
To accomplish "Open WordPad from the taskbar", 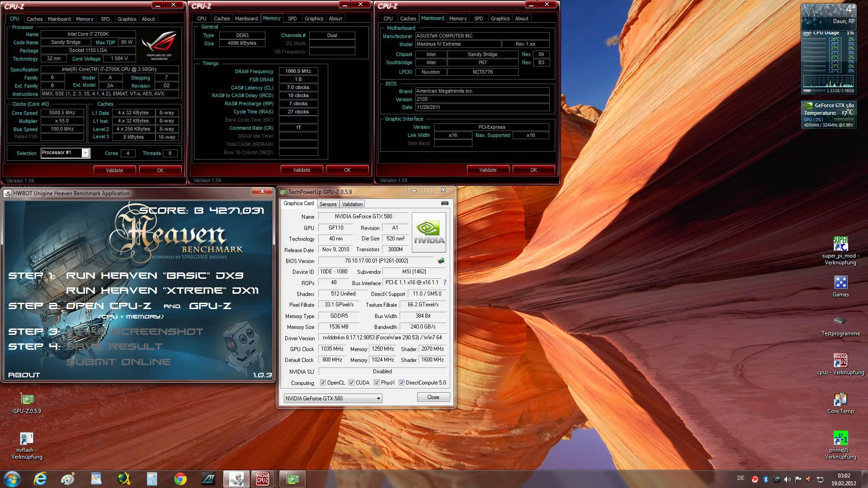I will click(96, 479).
